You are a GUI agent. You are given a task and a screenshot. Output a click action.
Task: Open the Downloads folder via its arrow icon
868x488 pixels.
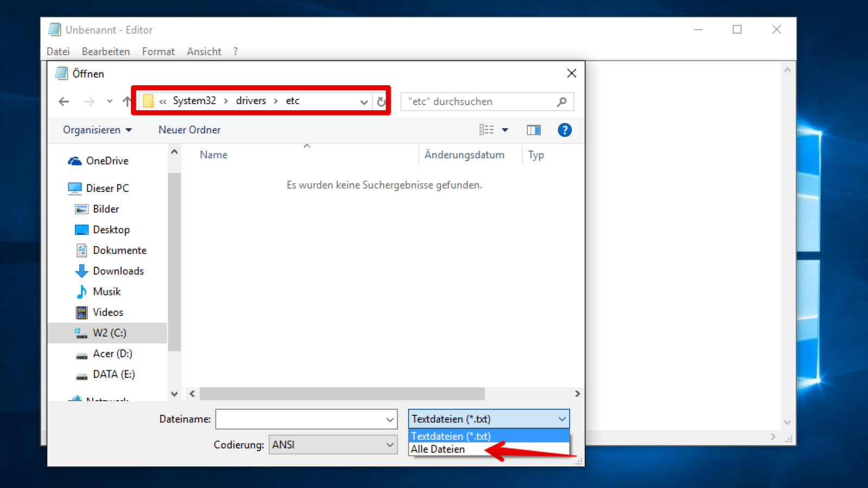[81, 271]
